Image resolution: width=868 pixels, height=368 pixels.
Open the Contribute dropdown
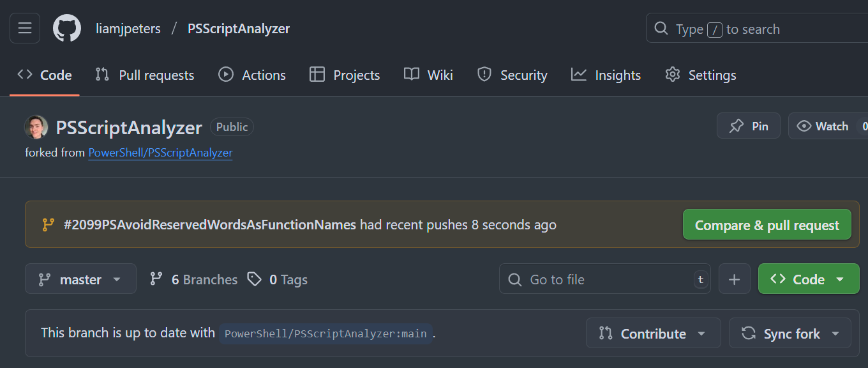coord(653,333)
